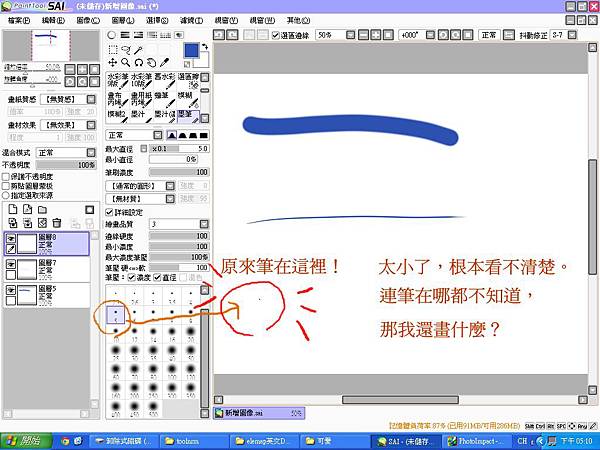
Task: Open the 濾鏡(T) menu
Action: 191,20
